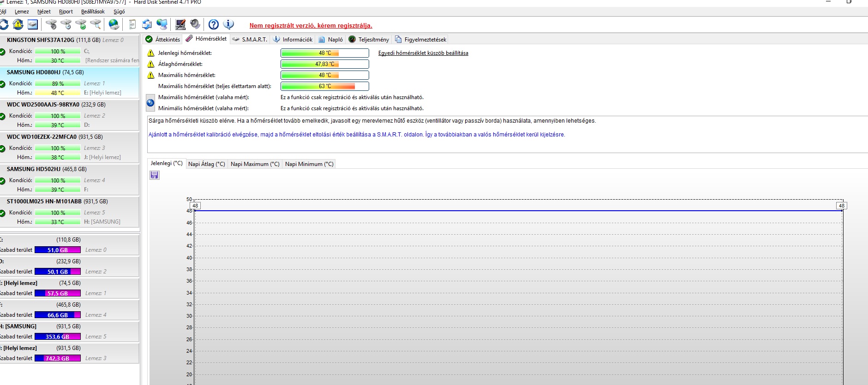The image size is (868, 385).
Task: Switch to the S.M.A.R.T. tab
Action: [250, 40]
